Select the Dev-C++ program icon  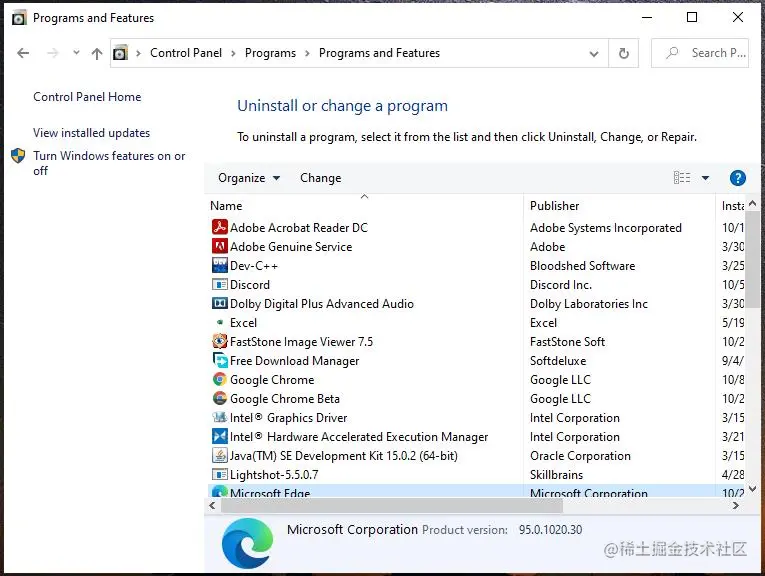click(x=220, y=265)
